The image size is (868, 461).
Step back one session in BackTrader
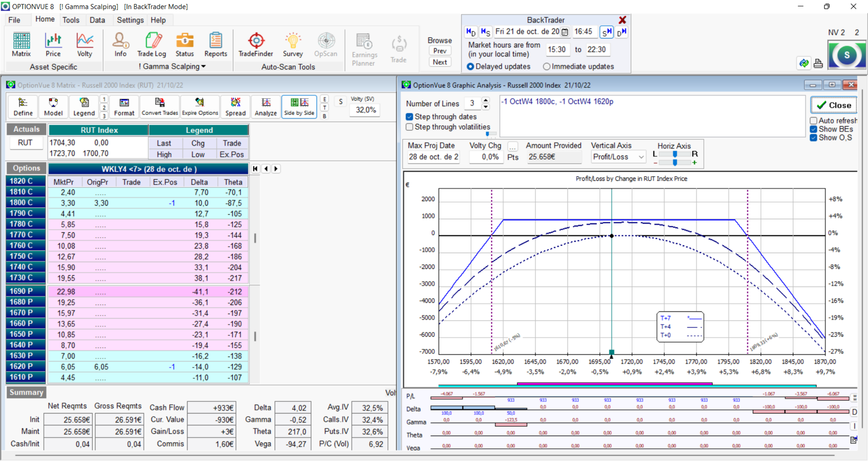(486, 32)
